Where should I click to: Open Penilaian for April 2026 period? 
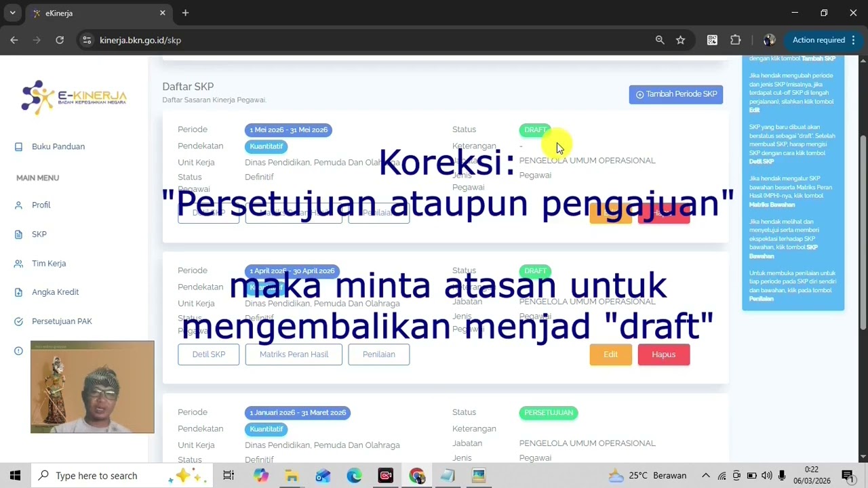pyautogui.click(x=378, y=354)
